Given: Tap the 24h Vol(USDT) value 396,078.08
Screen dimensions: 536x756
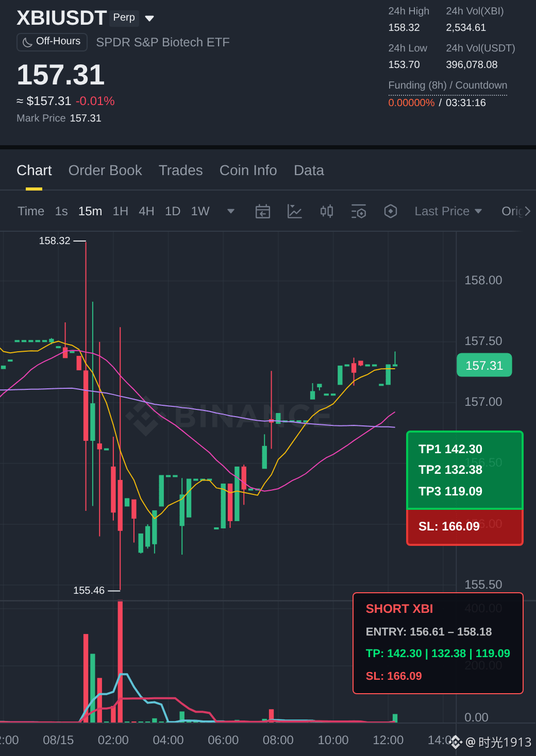Looking at the screenshot, I should click(x=472, y=65).
